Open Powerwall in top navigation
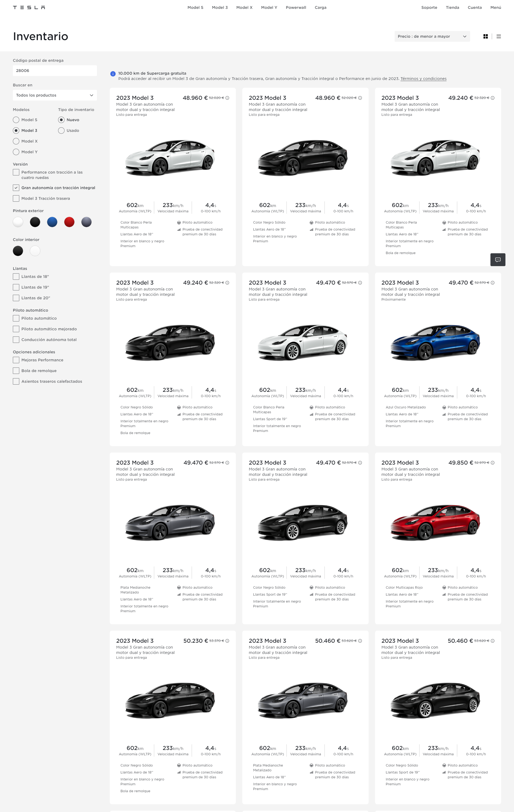This screenshot has width=514, height=812. coord(296,7)
